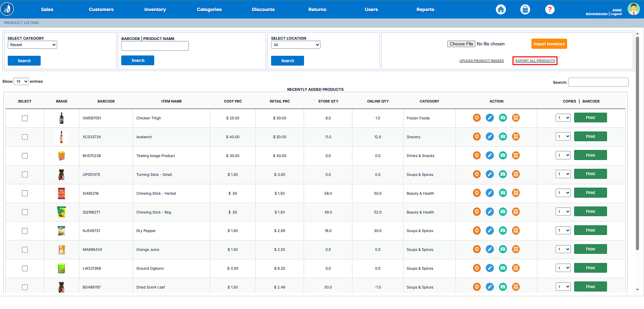The image size is (644, 309).
Task: Click the pencil edit icon for Chicken Thigh
Action: pyautogui.click(x=490, y=118)
